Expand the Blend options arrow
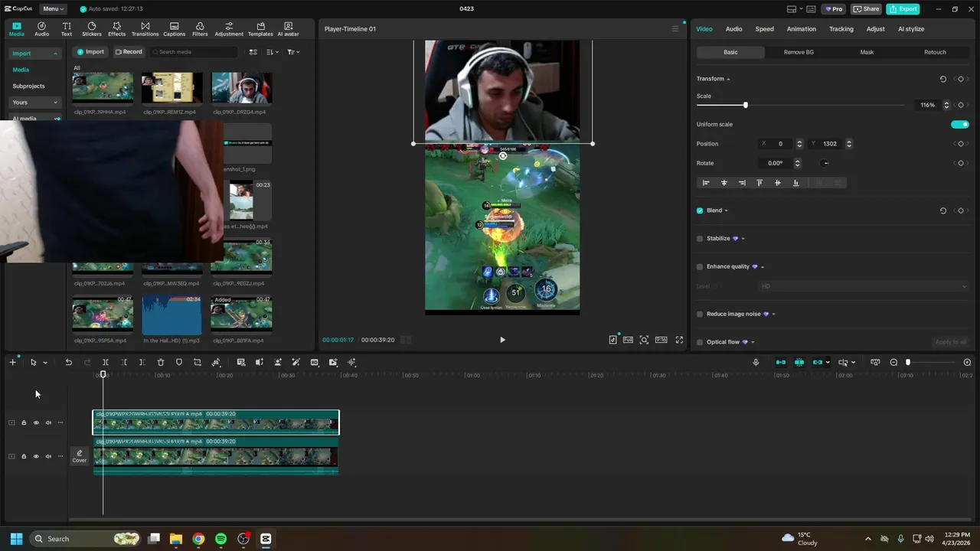The image size is (980, 551). coord(726,210)
